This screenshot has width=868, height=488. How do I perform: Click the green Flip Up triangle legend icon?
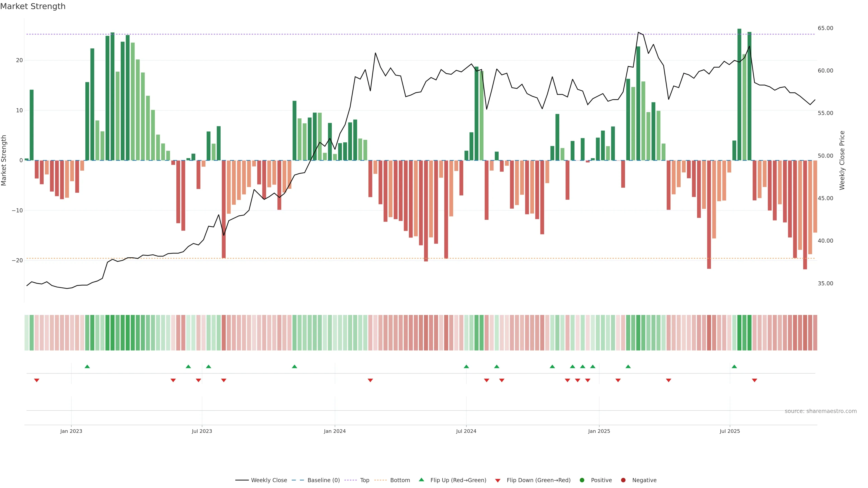click(x=421, y=480)
